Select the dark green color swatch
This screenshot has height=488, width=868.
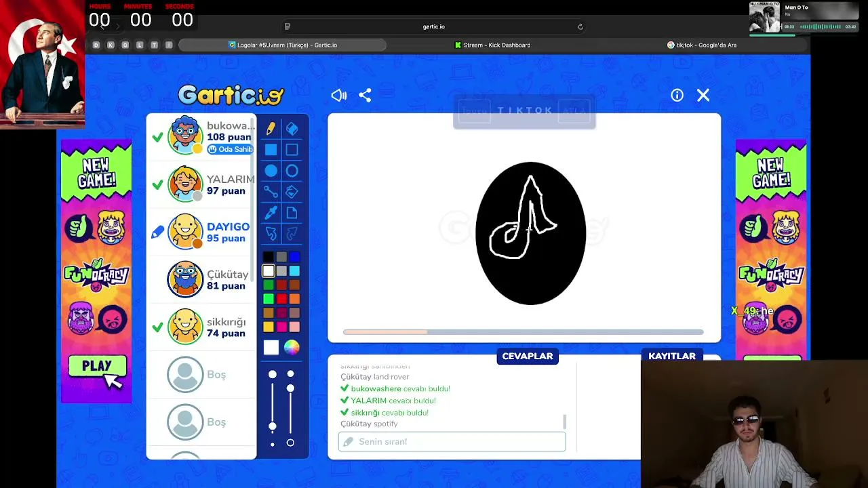pyautogui.click(x=269, y=285)
